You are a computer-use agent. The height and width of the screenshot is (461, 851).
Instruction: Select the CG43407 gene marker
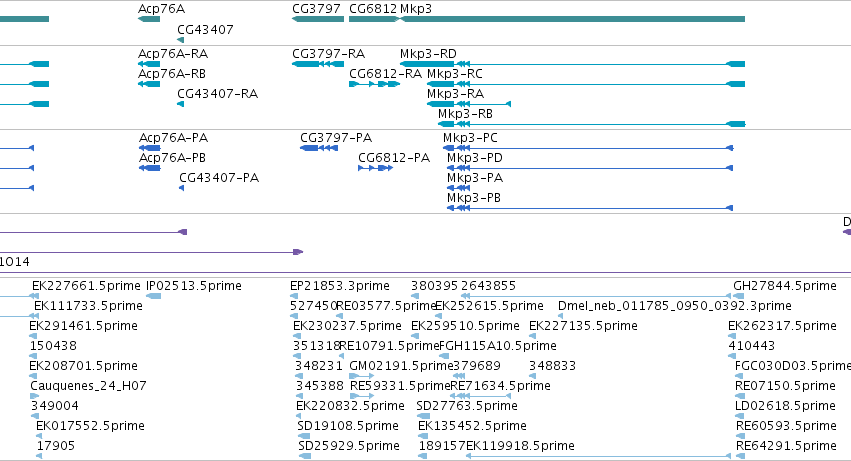point(181,40)
